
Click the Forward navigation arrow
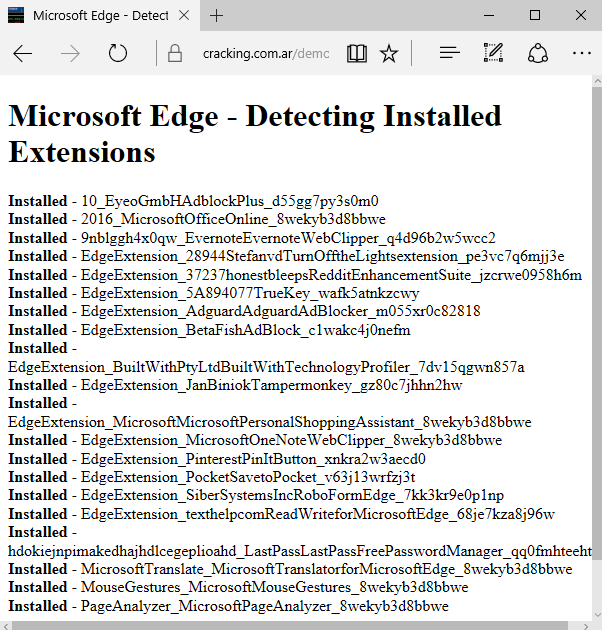point(70,53)
